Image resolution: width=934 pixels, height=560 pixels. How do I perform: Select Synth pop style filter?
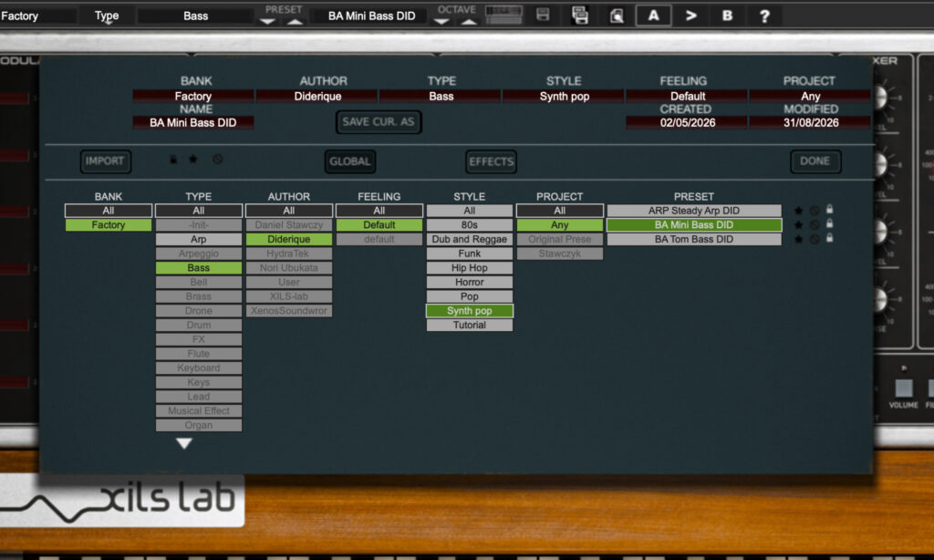tap(470, 310)
